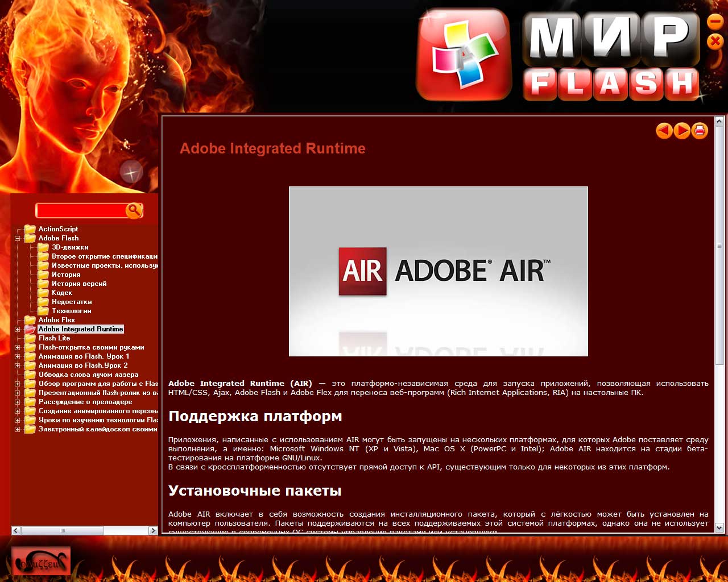The image size is (728, 582).
Task: Click the tree panel scroll right arrow
Action: [x=153, y=530]
